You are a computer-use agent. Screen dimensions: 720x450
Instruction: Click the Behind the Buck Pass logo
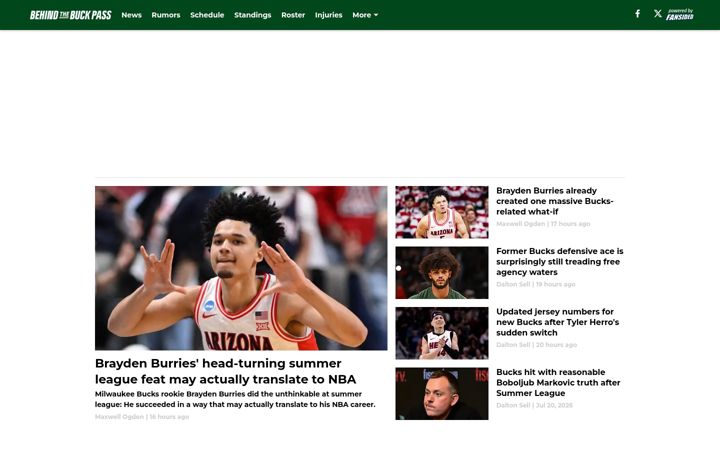71,15
